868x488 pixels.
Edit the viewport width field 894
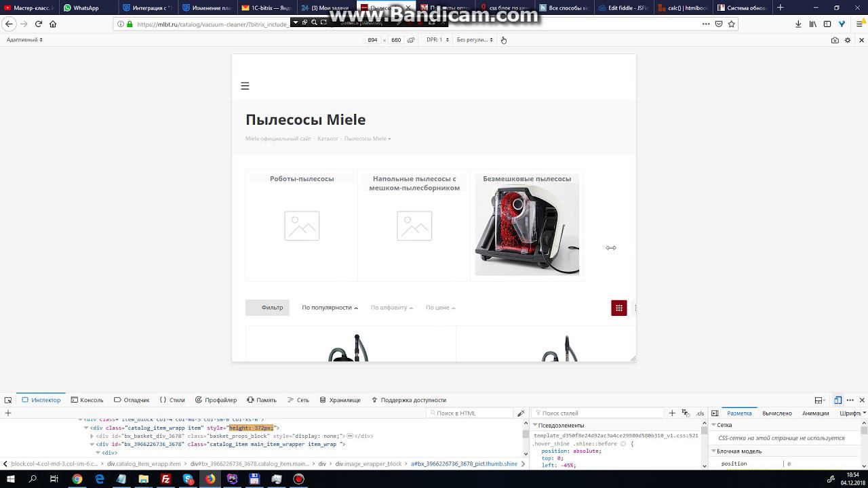click(x=372, y=40)
